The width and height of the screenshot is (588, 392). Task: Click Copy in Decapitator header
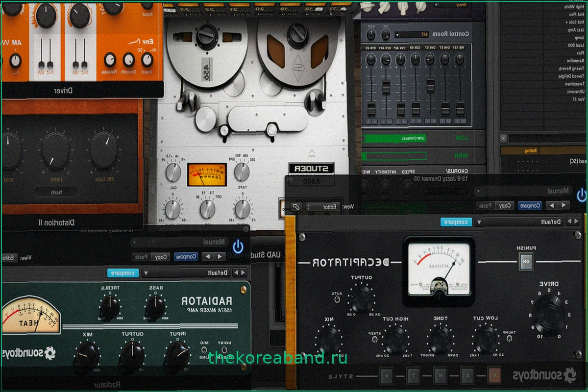pos(505,205)
